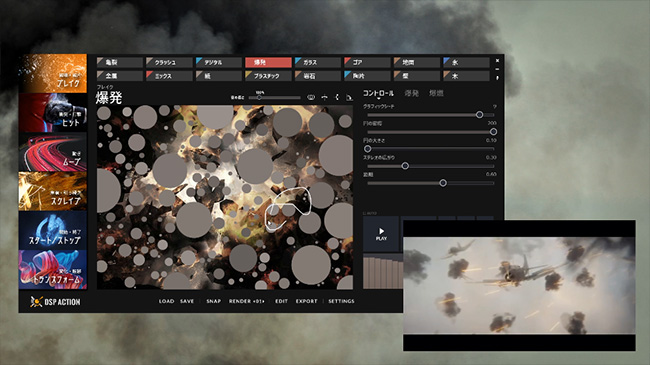Viewport: 650px width, 365px height.
Task: Choose the 木 sound preset
Action: 466,76
